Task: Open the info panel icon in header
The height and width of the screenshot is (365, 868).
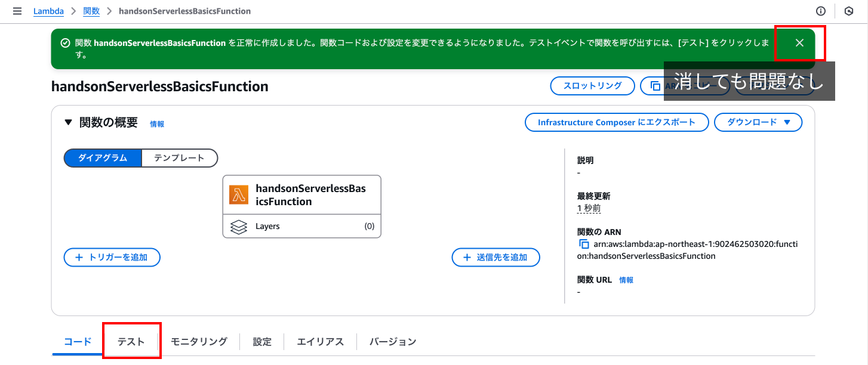Action: coord(821,11)
